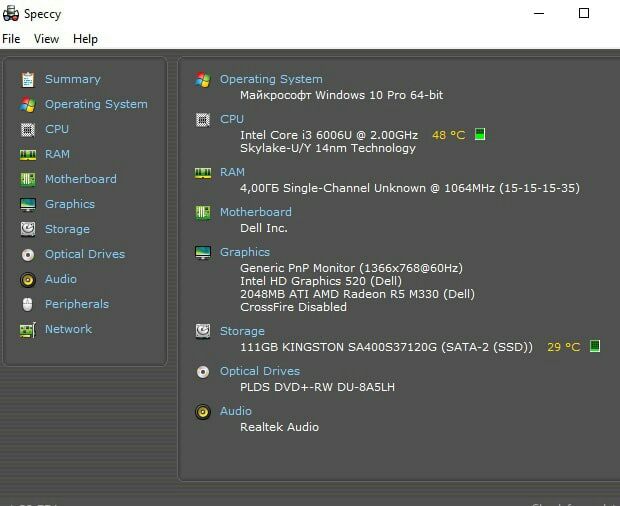Click the CrossFire Disabled line

coord(293,307)
